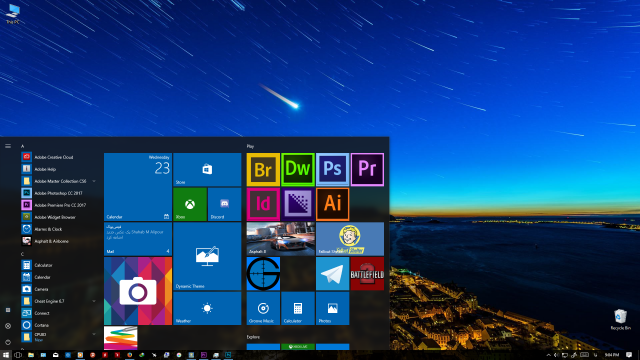This screenshot has width=640, height=360.
Task: Launch the Xbox tile
Action: point(190,204)
